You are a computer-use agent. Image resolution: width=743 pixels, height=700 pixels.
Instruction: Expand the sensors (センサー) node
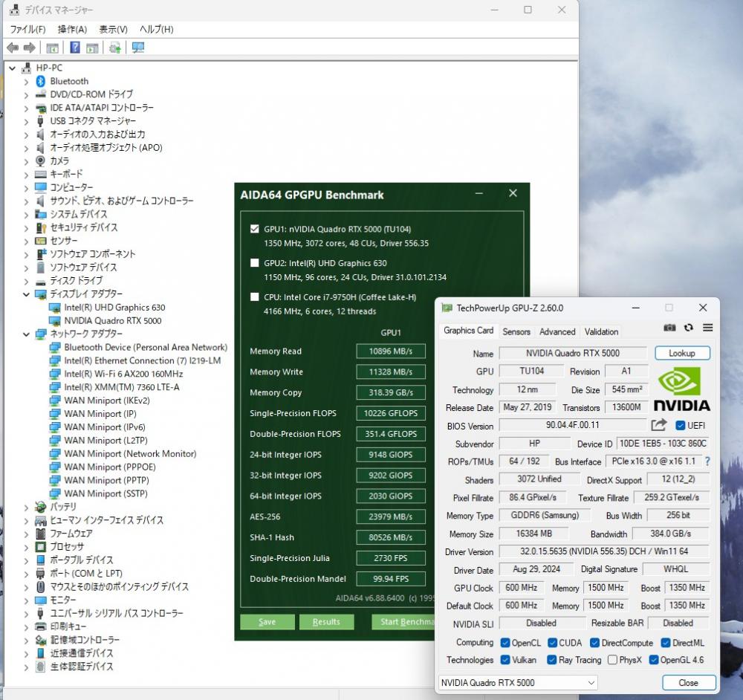coord(26,242)
